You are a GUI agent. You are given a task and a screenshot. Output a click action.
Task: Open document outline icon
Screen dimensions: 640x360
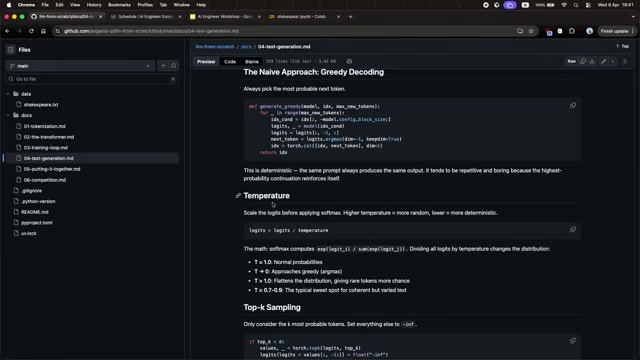click(x=624, y=61)
